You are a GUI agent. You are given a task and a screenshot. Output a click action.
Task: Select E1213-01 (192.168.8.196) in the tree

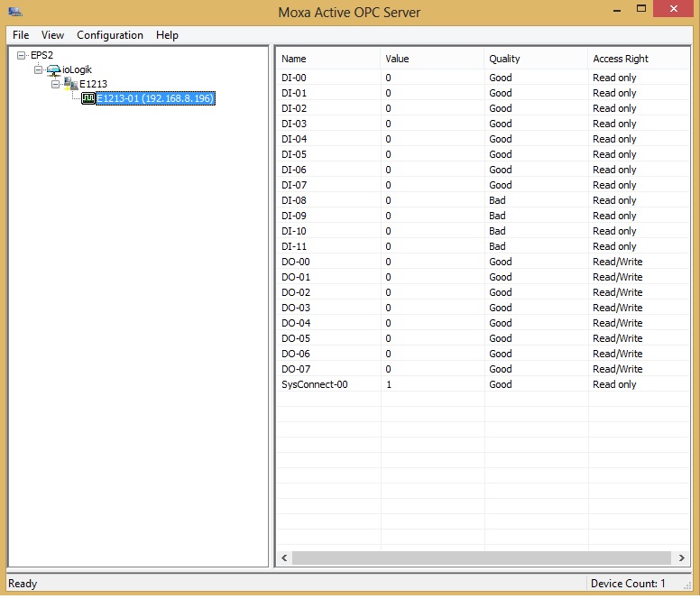[x=155, y=98]
